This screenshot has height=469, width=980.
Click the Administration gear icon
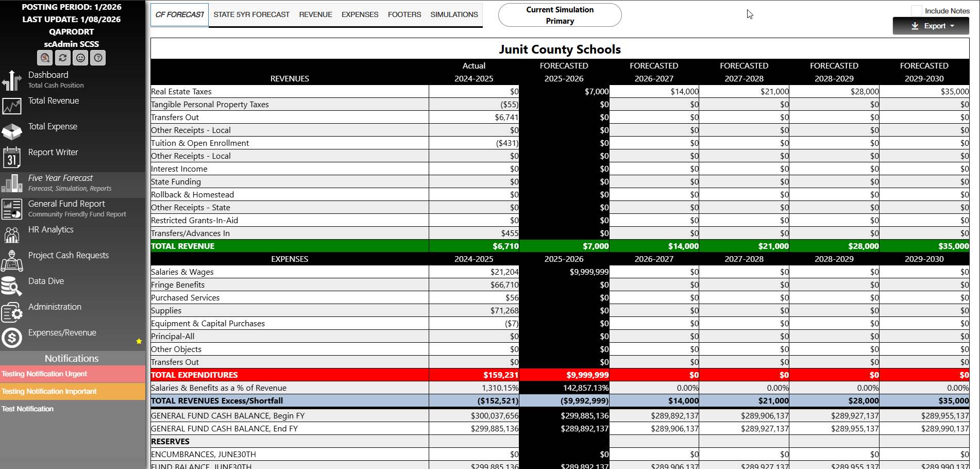click(12, 312)
